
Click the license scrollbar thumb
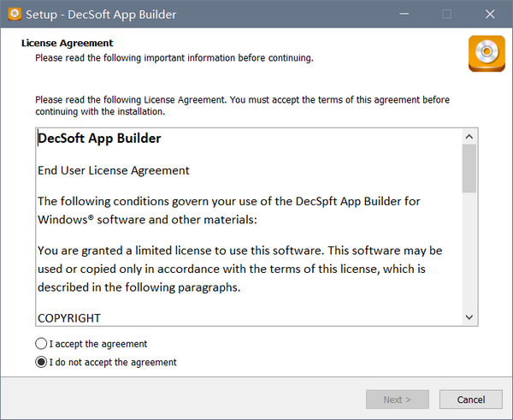point(469,168)
